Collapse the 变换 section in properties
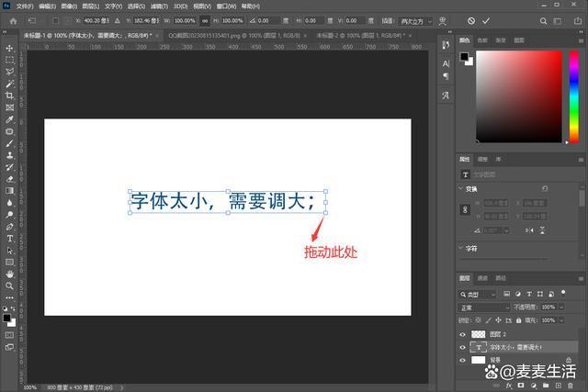588x392 pixels. [x=461, y=188]
